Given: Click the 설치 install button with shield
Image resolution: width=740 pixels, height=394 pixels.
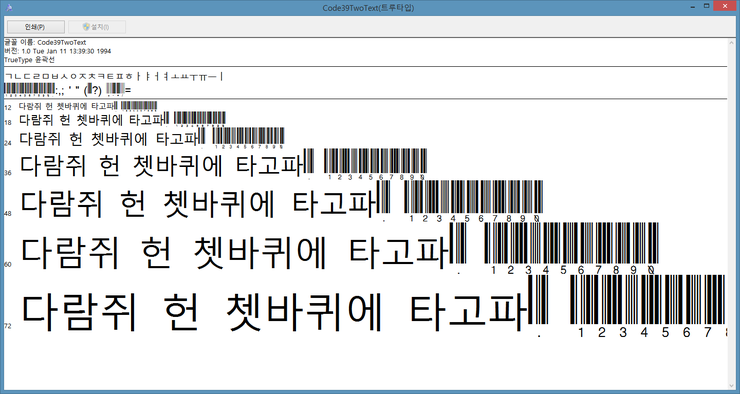Looking at the screenshot, I should point(97,27).
